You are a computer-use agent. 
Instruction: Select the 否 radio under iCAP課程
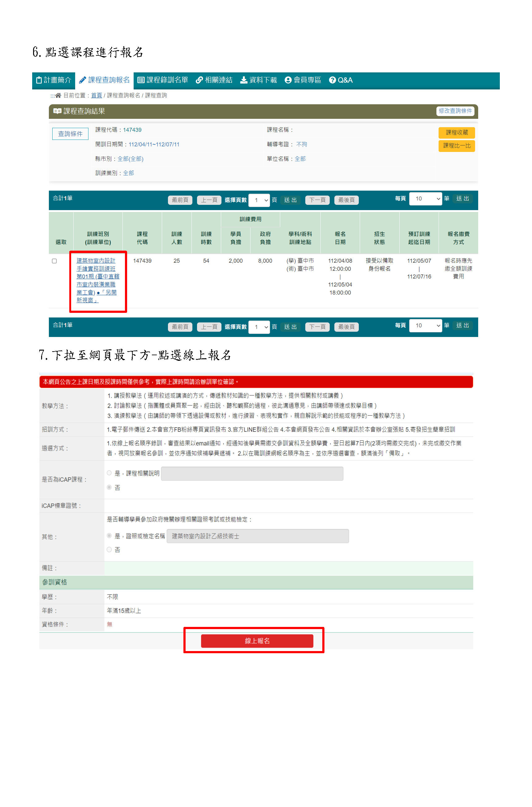(x=109, y=487)
